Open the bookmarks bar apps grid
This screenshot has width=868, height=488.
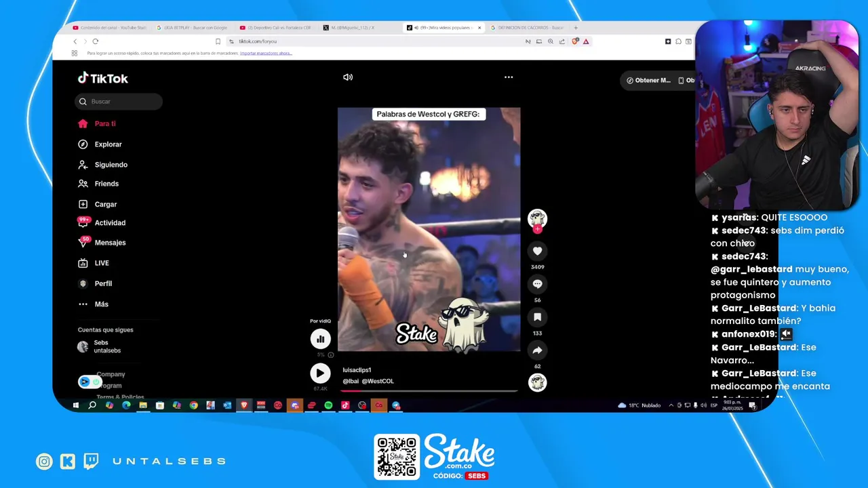(x=75, y=53)
